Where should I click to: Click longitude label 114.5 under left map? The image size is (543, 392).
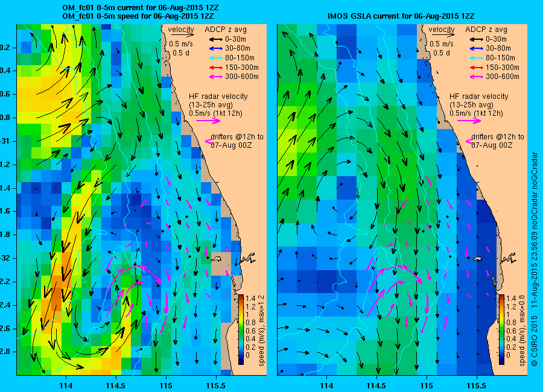click(116, 386)
